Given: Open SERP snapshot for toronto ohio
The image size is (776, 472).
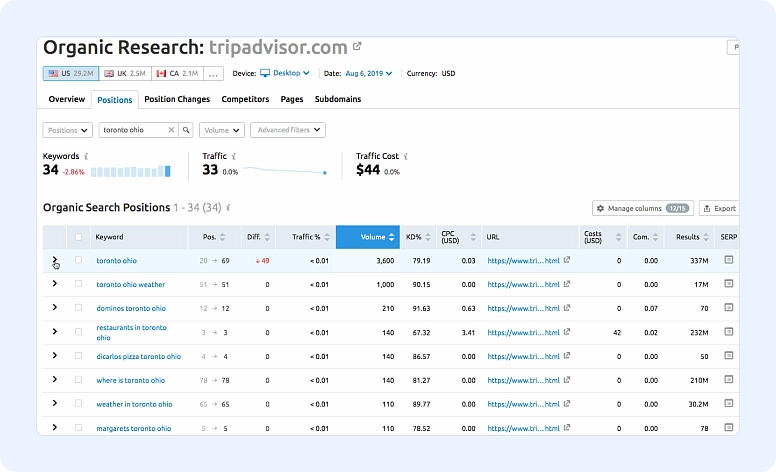Looking at the screenshot, I should click(x=728, y=260).
